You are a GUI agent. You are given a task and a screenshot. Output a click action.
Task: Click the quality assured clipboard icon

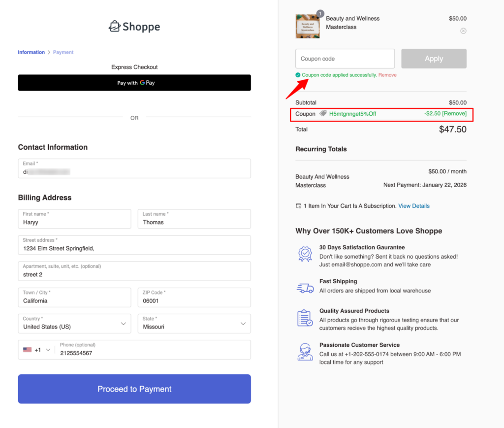305,318
